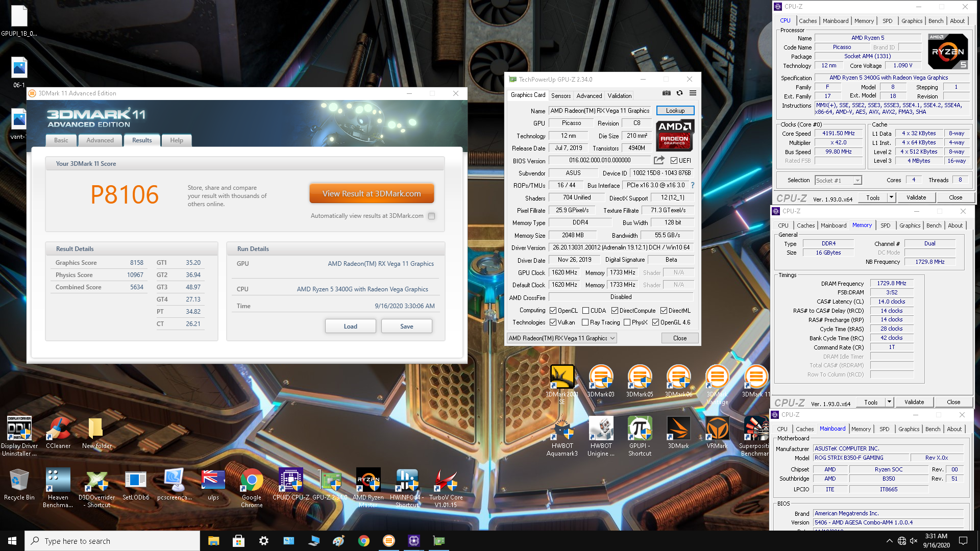Image resolution: width=980 pixels, height=551 pixels.
Task: Toggle automatically view results at 3DMark.com checkbox
Action: [x=432, y=216]
